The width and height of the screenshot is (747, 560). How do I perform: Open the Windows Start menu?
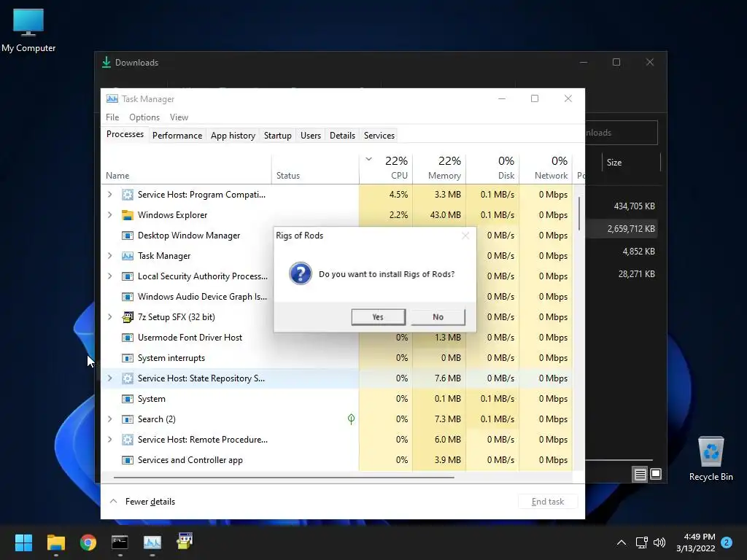23,542
